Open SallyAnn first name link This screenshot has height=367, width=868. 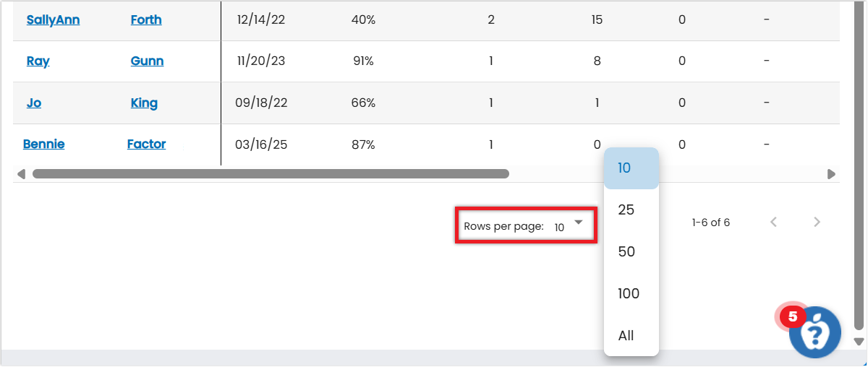(x=53, y=20)
